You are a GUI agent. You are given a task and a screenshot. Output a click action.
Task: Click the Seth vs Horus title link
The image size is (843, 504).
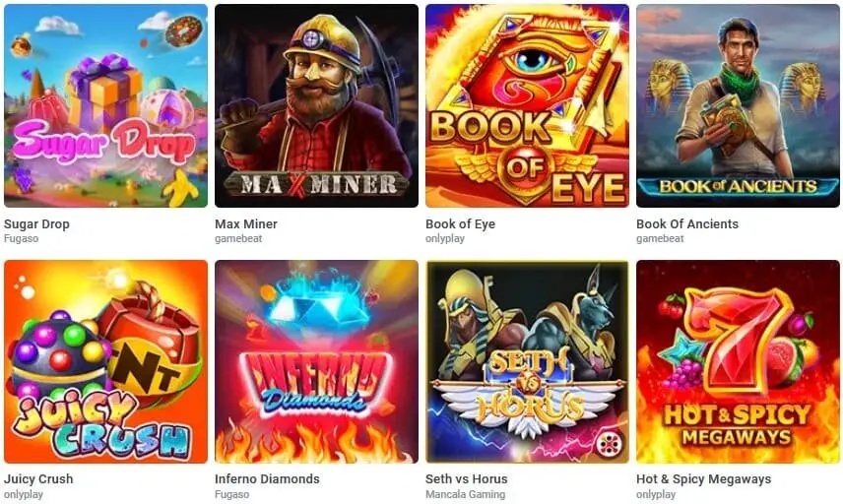466,478
